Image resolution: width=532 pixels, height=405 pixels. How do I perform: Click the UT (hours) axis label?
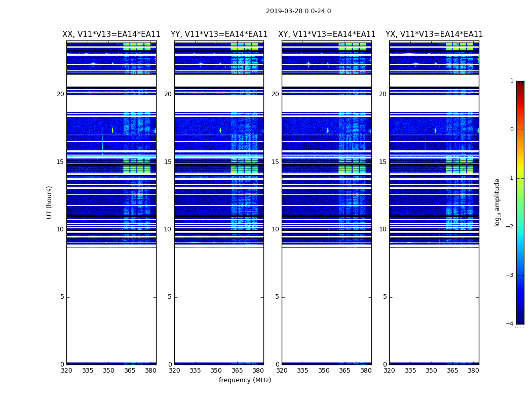click(x=49, y=202)
